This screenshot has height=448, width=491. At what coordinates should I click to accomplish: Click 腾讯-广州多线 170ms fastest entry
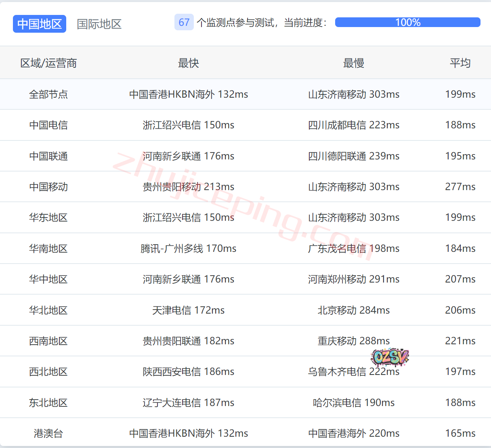pos(189,249)
